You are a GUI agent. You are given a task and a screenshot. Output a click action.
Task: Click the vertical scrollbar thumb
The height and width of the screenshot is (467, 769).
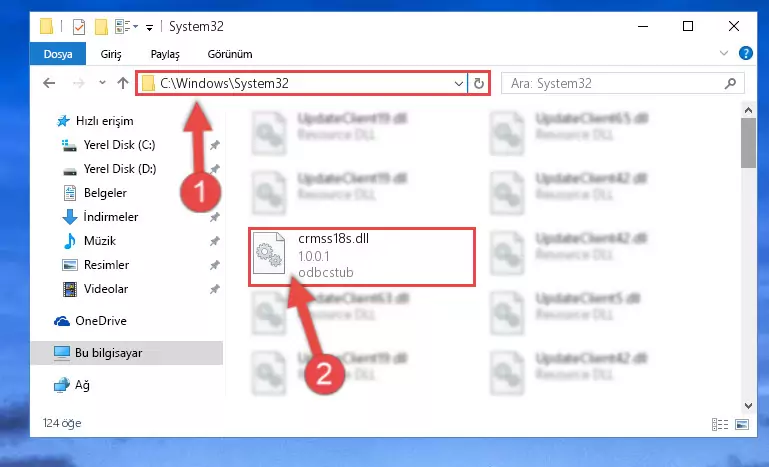[748, 143]
